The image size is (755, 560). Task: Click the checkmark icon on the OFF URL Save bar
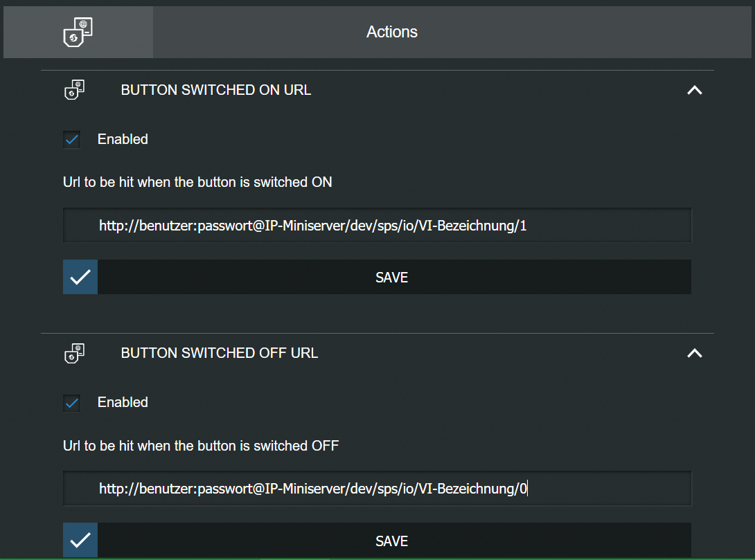coord(80,541)
